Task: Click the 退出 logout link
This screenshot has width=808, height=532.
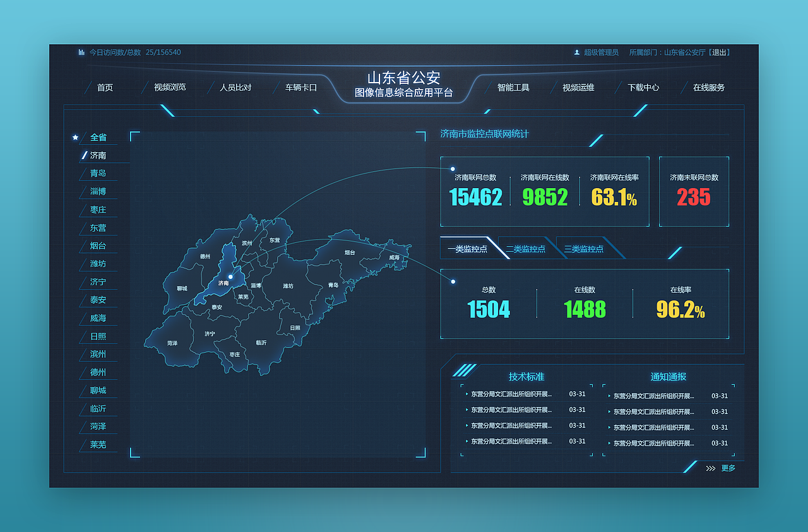Action: [720, 52]
